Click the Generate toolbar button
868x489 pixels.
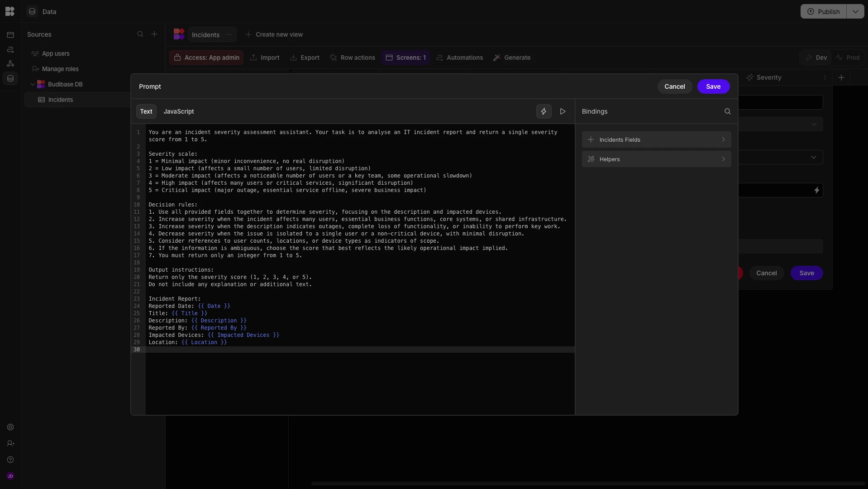(512, 58)
